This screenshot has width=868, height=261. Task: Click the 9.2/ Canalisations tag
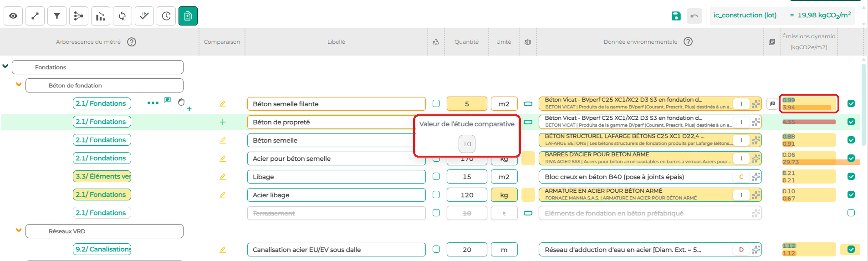pyautogui.click(x=102, y=249)
